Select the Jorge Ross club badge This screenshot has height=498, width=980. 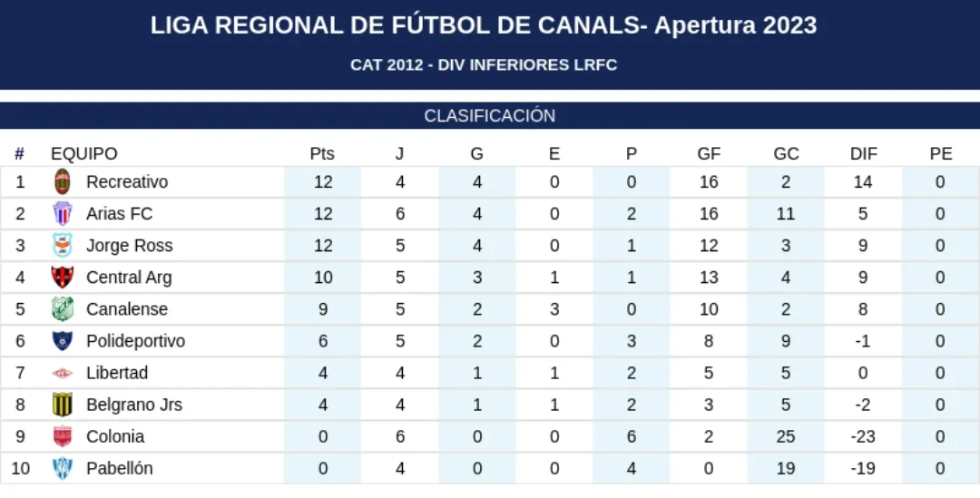62,246
